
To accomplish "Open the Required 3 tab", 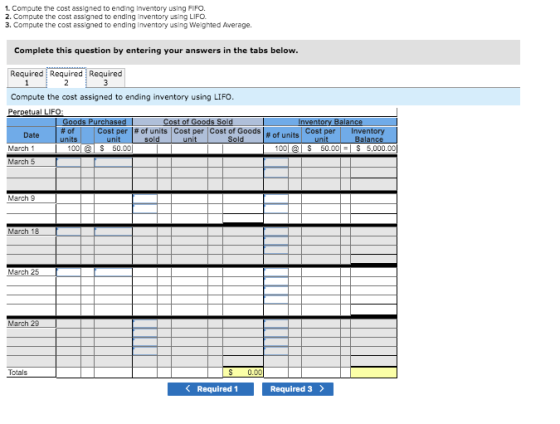I will pos(105,78).
